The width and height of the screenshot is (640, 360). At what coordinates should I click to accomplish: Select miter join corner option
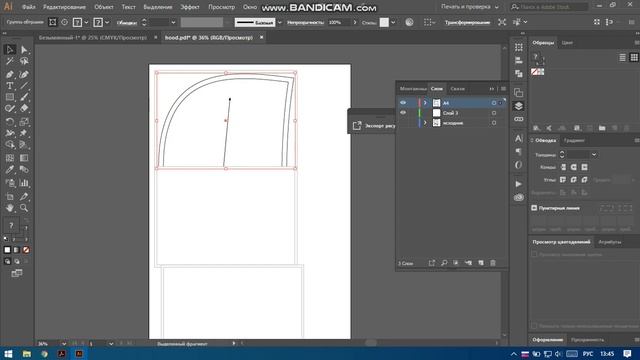click(563, 180)
